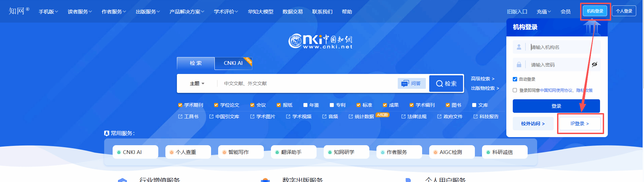Open 工具书 external link icon
Viewport: 644px width, 182px height.
(x=180, y=116)
